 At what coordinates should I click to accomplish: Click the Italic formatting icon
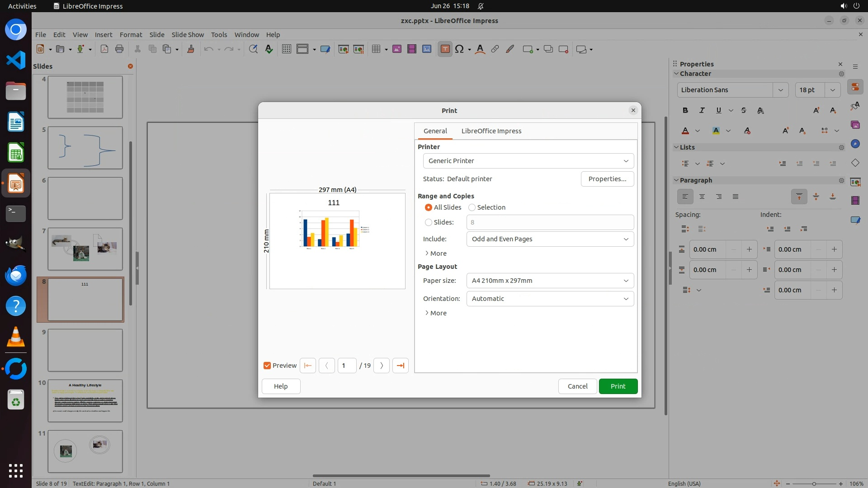(x=702, y=110)
